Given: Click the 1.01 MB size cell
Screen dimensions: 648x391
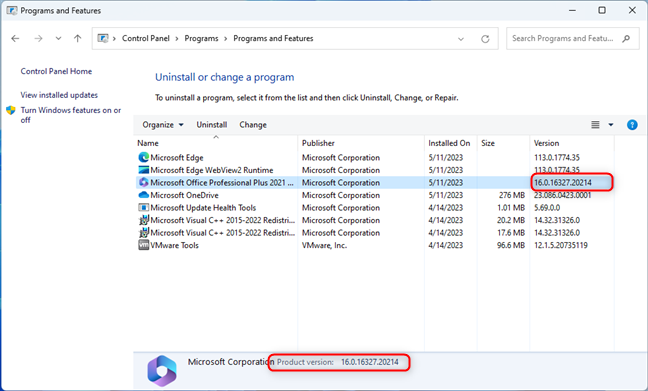Looking at the screenshot, I should pos(511,207).
